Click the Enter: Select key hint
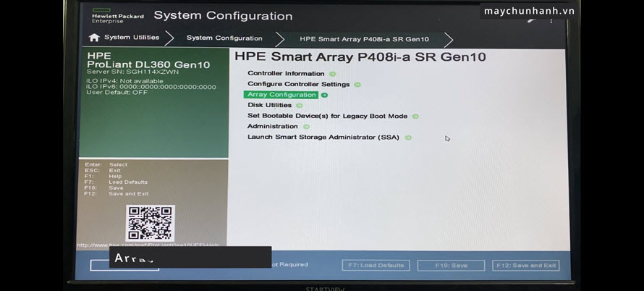644x291 pixels. tap(106, 165)
